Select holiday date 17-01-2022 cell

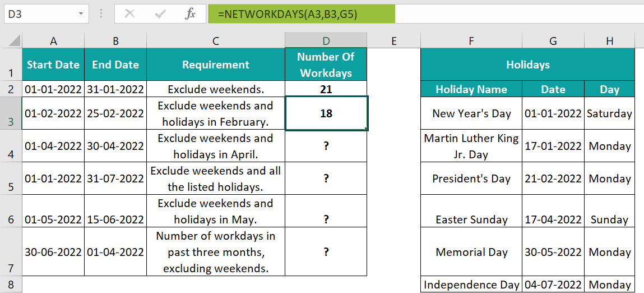coord(553,146)
